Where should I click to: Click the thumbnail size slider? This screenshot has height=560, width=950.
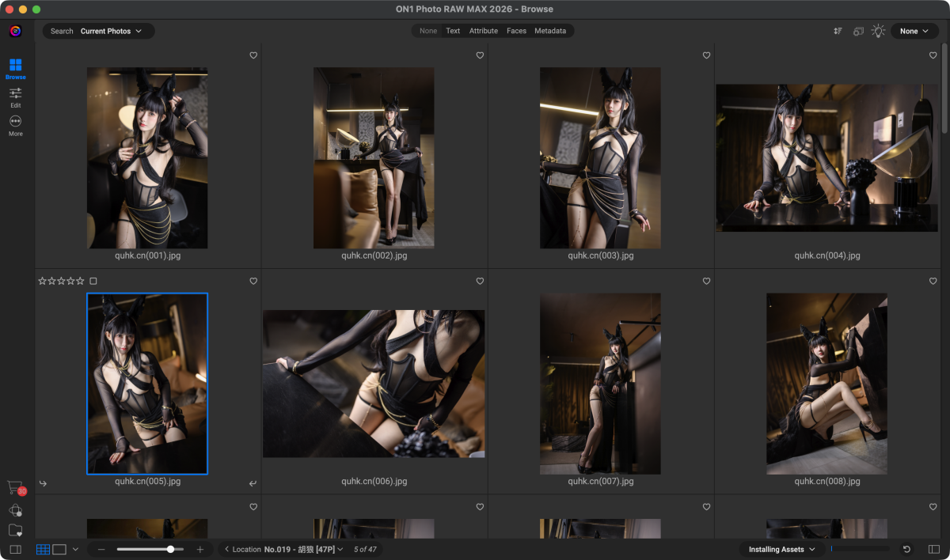click(x=150, y=549)
